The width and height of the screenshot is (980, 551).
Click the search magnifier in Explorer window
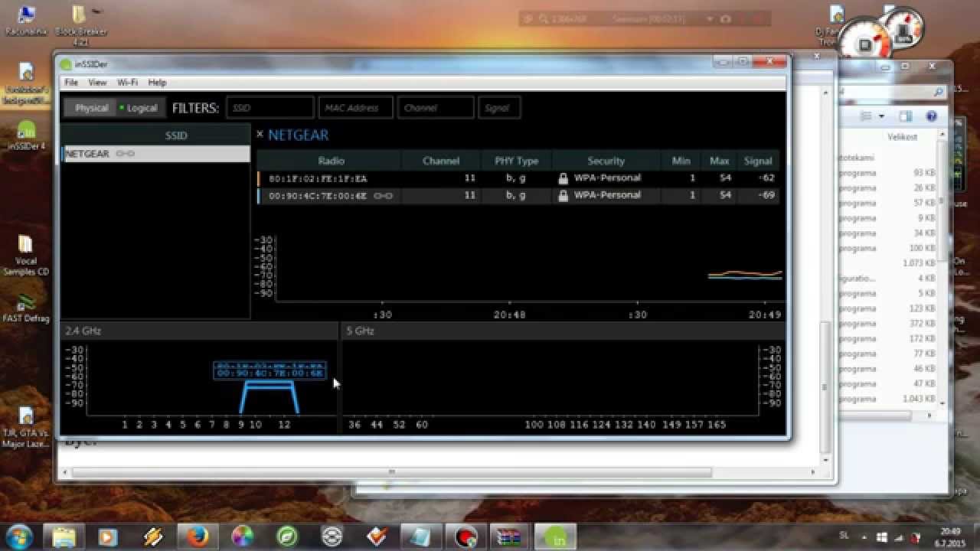(x=939, y=92)
